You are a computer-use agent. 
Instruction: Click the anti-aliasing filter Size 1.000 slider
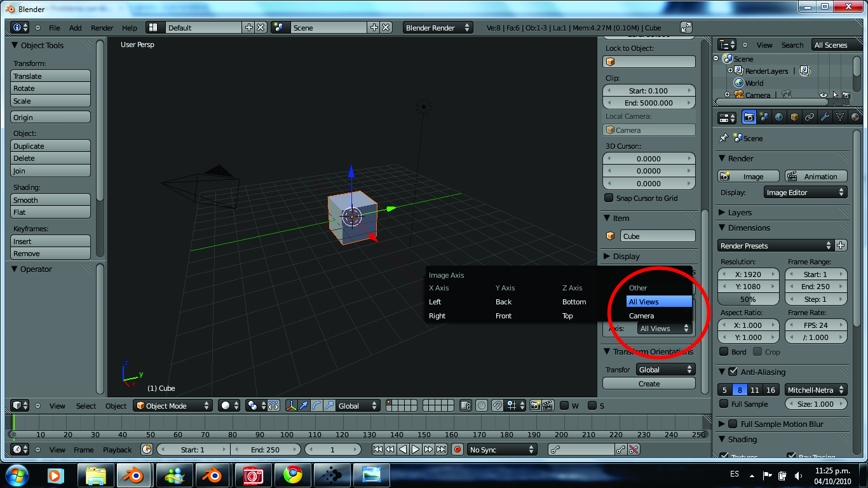pos(816,403)
